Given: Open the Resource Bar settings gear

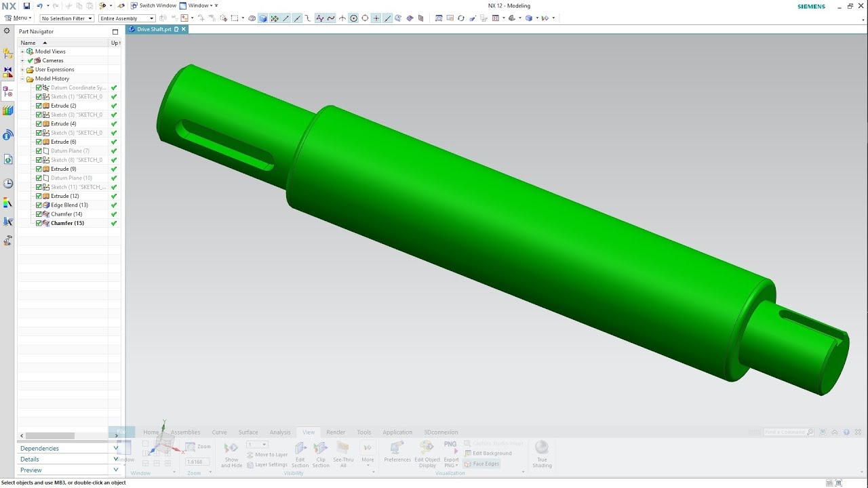Looking at the screenshot, I should click(x=7, y=31).
